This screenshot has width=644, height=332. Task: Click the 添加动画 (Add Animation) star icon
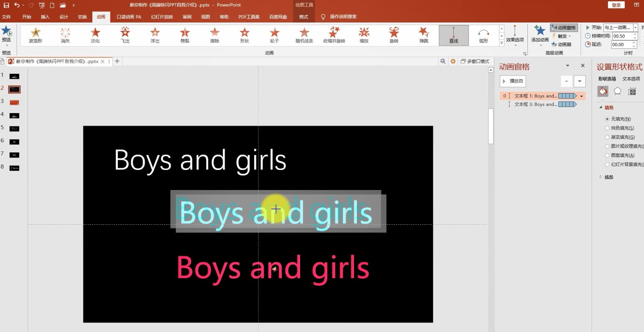tap(540, 33)
